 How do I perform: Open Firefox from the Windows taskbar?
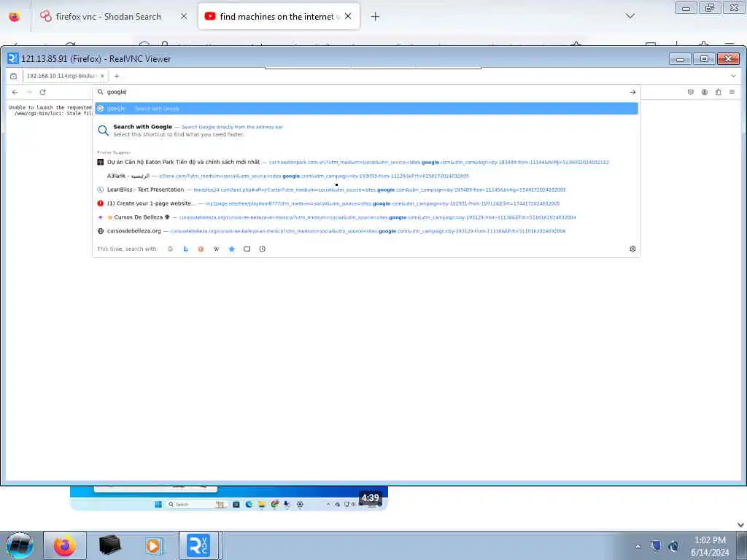tap(65, 545)
